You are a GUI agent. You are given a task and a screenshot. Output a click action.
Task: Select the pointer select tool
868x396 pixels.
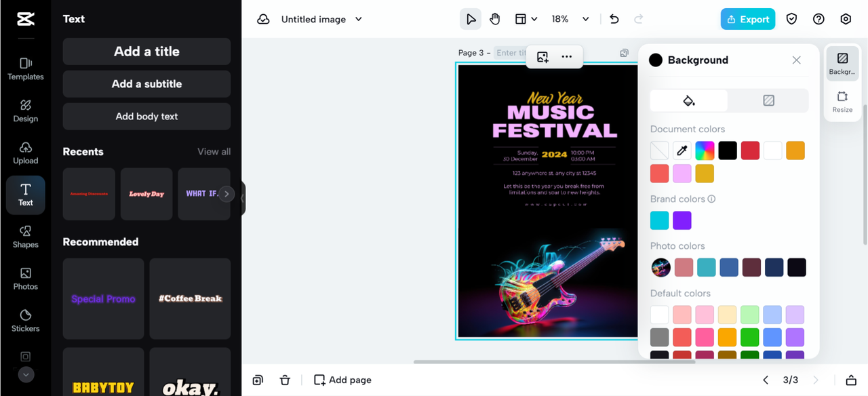tap(471, 19)
